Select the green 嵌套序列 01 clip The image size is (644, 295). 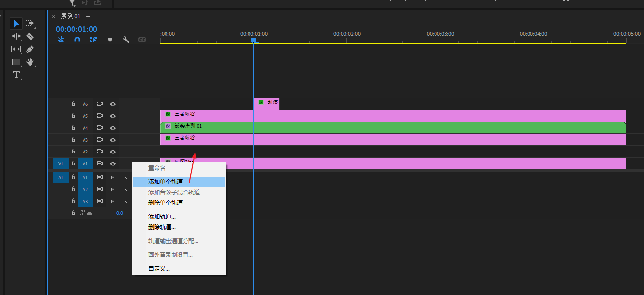click(x=382, y=128)
